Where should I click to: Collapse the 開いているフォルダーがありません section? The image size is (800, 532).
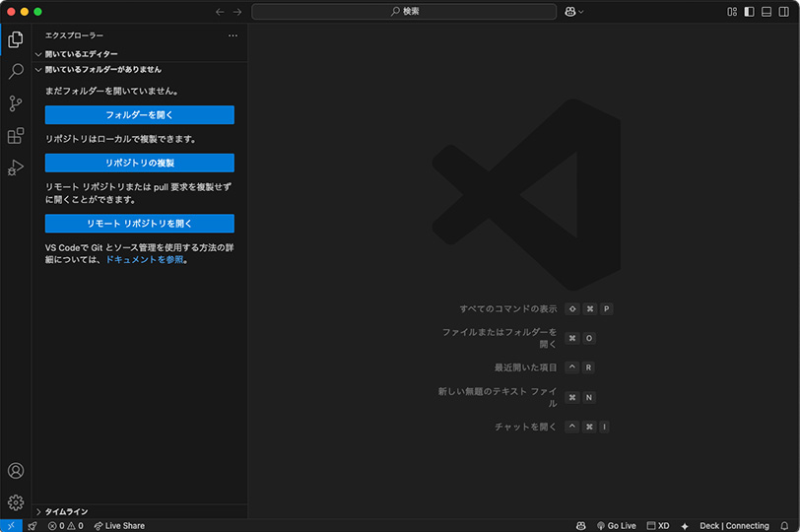click(x=140, y=69)
